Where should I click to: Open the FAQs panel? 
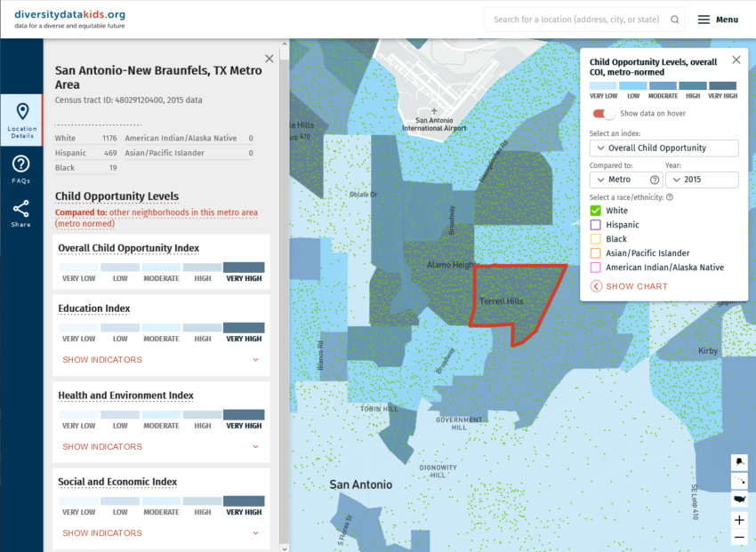click(22, 164)
